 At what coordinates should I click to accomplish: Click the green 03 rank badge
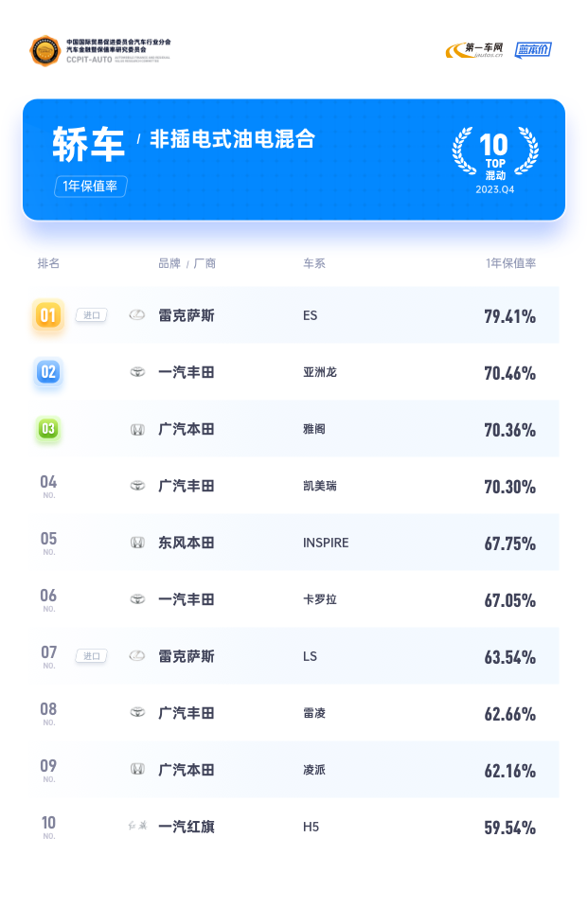tap(48, 429)
